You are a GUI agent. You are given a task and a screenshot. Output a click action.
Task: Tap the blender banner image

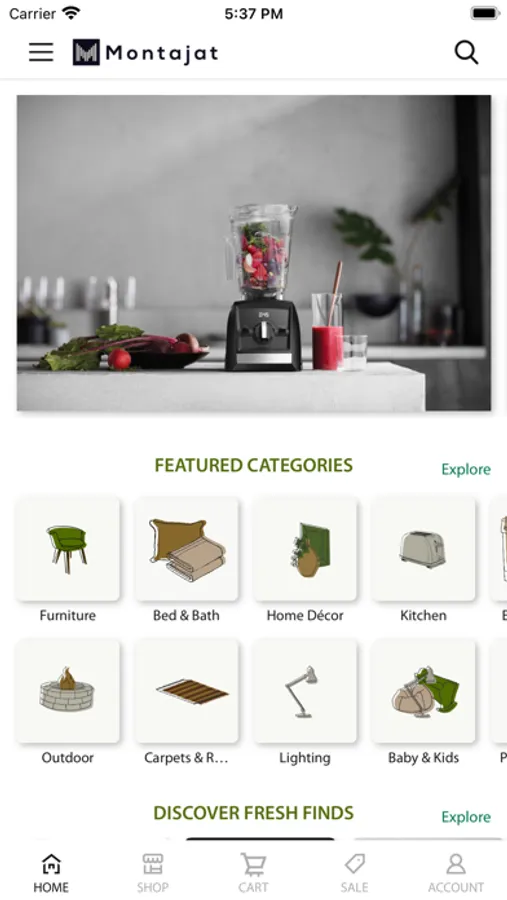254,253
